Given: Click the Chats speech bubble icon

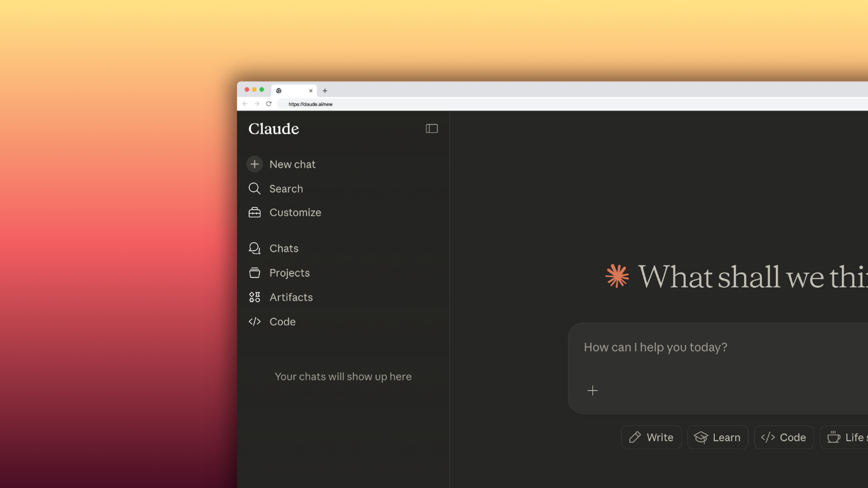Looking at the screenshot, I should point(254,248).
